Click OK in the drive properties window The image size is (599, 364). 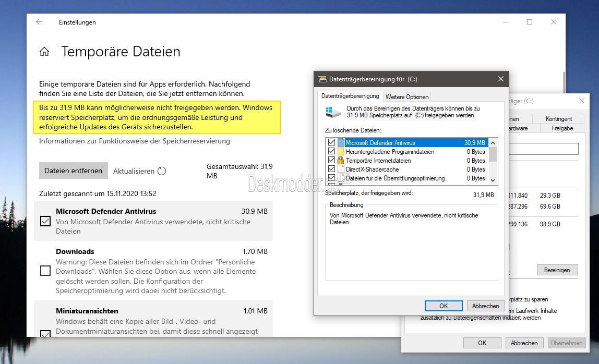(482, 343)
